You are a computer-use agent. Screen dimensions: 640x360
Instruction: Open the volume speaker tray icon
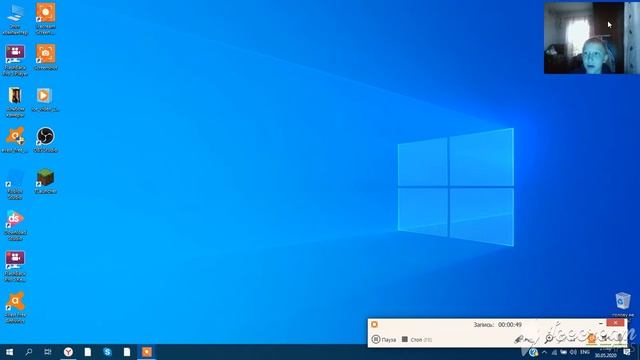[x=573, y=352]
